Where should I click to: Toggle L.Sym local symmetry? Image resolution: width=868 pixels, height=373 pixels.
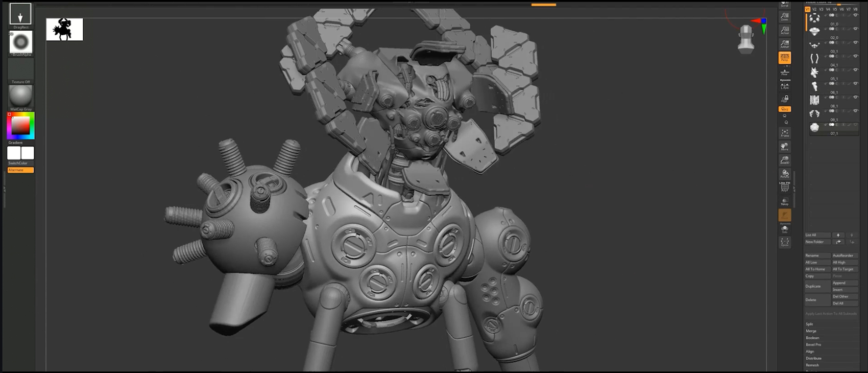785,86
